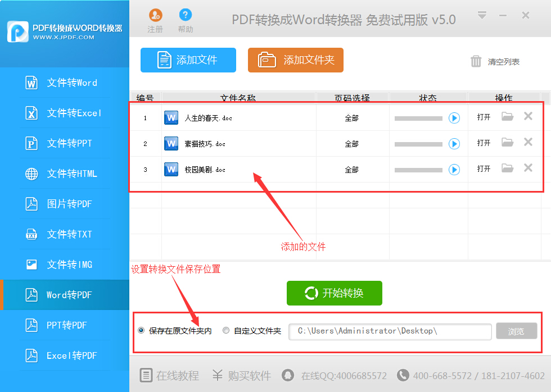The width and height of the screenshot is (551, 392).
Task: Open folder icon for 人生的春天.doc row
Action: pos(507,116)
